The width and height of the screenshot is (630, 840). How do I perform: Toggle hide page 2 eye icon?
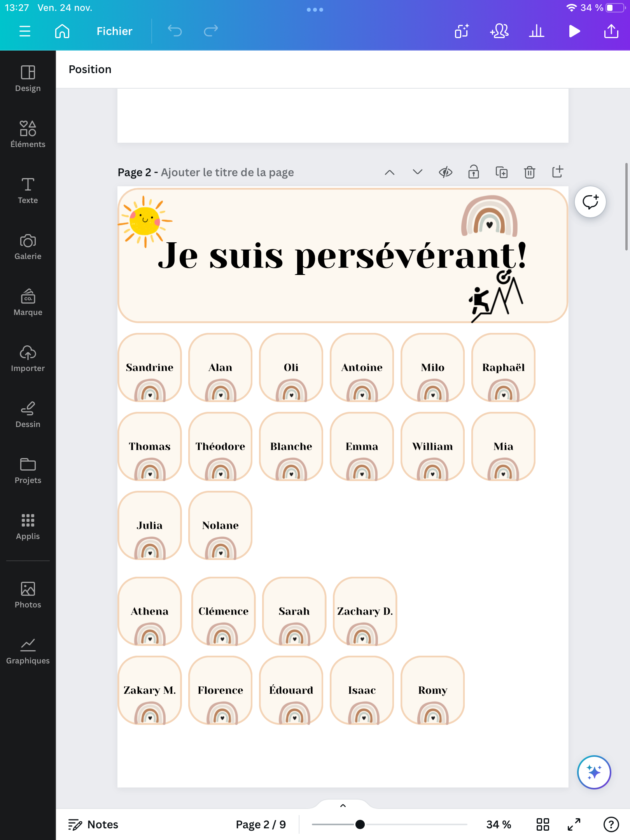[446, 172]
